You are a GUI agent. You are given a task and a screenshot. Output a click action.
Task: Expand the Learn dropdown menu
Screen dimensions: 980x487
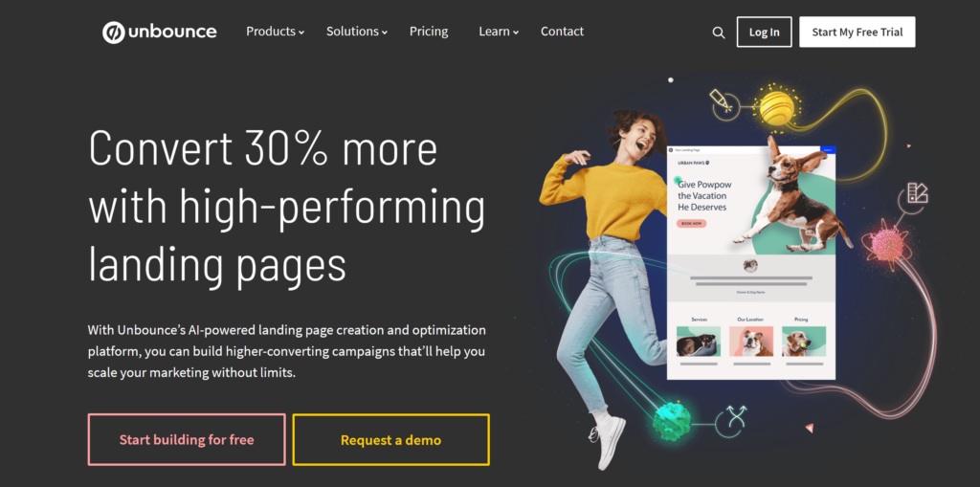499,32
